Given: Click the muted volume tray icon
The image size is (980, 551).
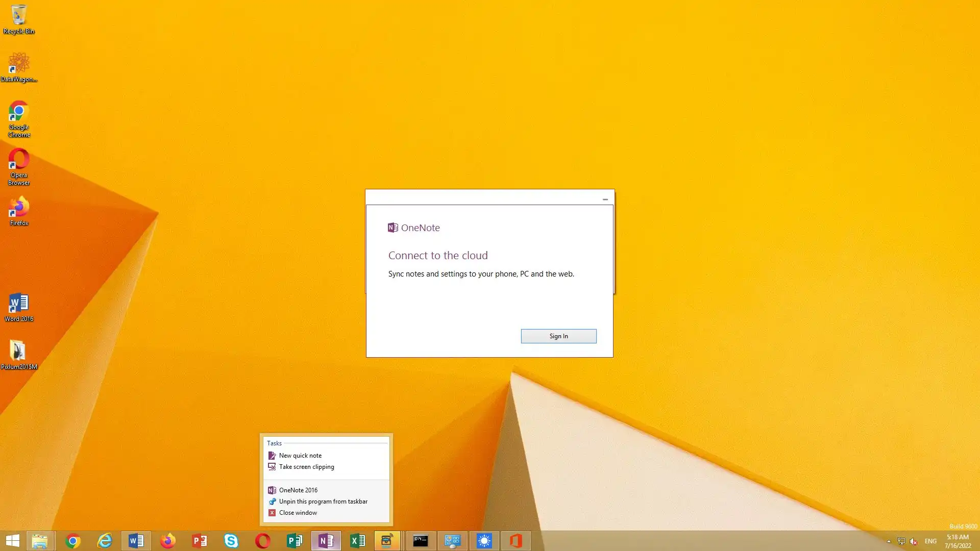Looking at the screenshot, I should [x=914, y=541].
